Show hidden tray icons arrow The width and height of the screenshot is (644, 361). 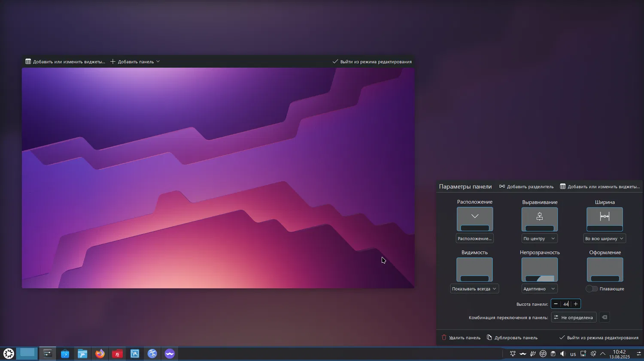tap(603, 354)
